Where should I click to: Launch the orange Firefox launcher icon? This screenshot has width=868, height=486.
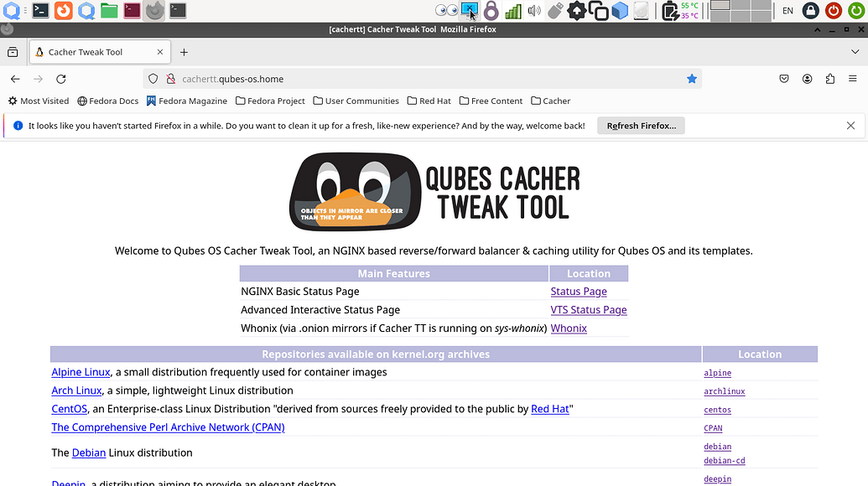click(x=64, y=11)
